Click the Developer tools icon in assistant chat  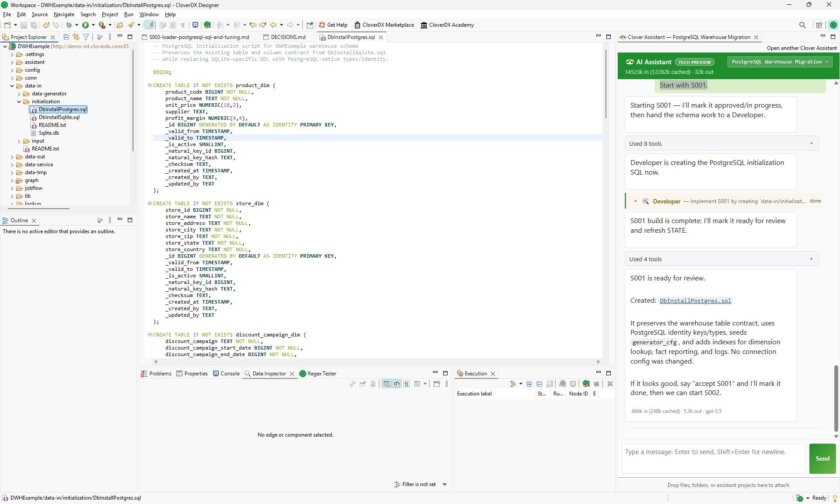[x=645, y=201]
